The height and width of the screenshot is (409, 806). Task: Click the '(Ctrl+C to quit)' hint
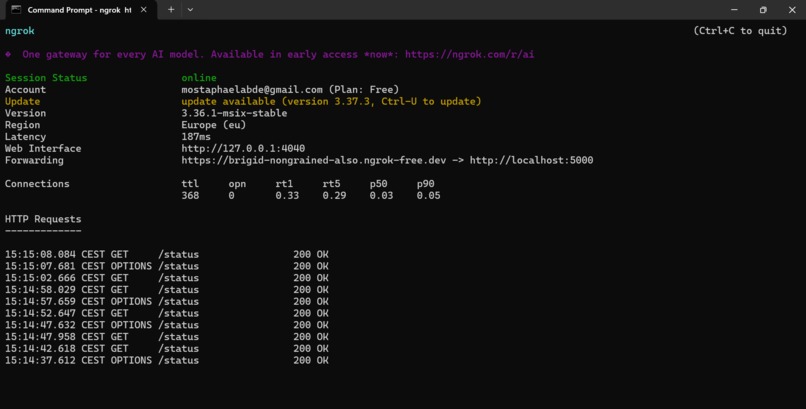click(740, 31)
